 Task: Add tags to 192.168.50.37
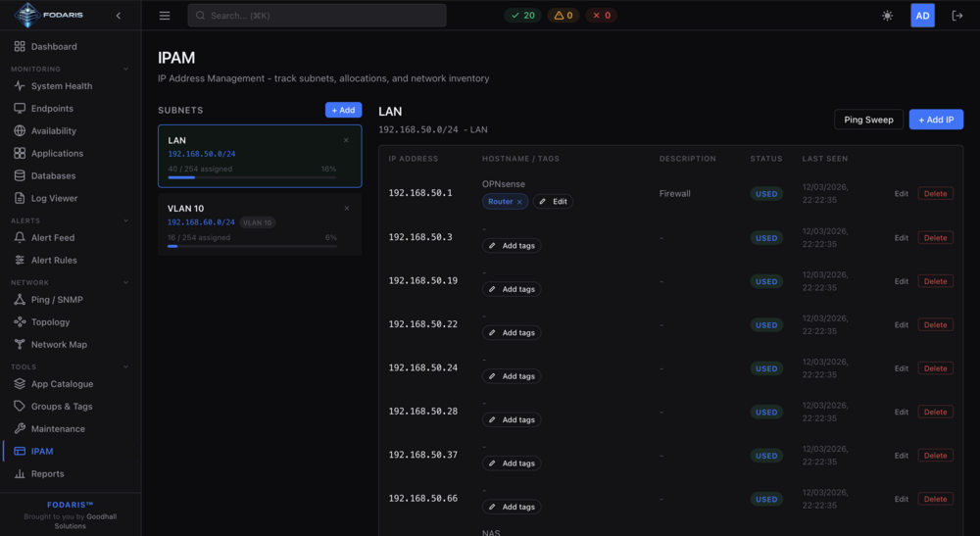click(x=512, y=463)
